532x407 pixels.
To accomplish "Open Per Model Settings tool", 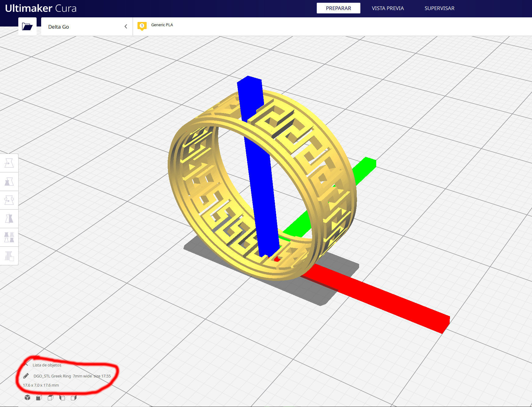I will (x=9, y=237).
